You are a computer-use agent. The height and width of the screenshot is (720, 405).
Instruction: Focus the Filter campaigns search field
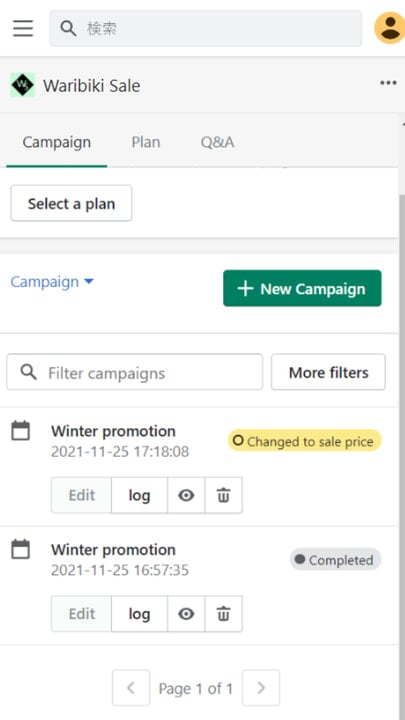coord(135,372)
